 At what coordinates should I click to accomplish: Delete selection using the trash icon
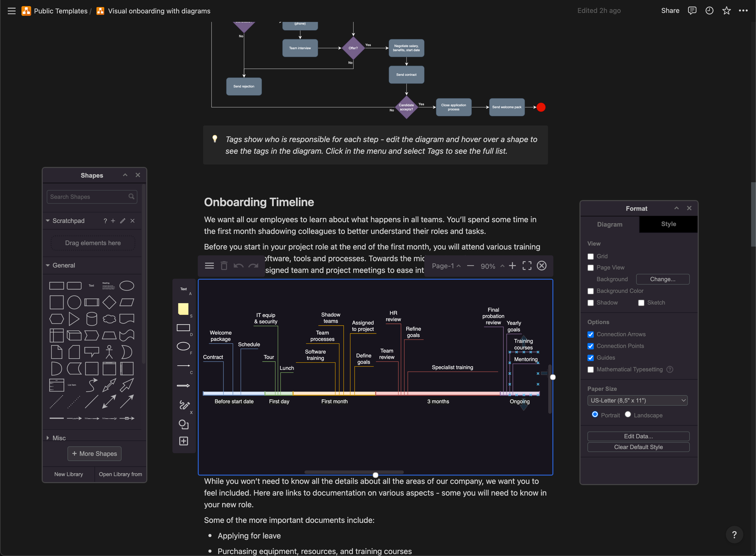click(224, 266)
